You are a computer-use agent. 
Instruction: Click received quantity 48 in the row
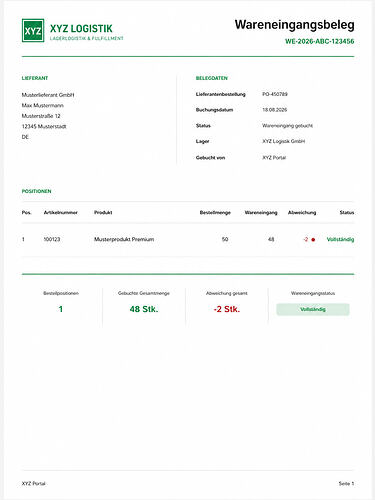coord(271,239)
